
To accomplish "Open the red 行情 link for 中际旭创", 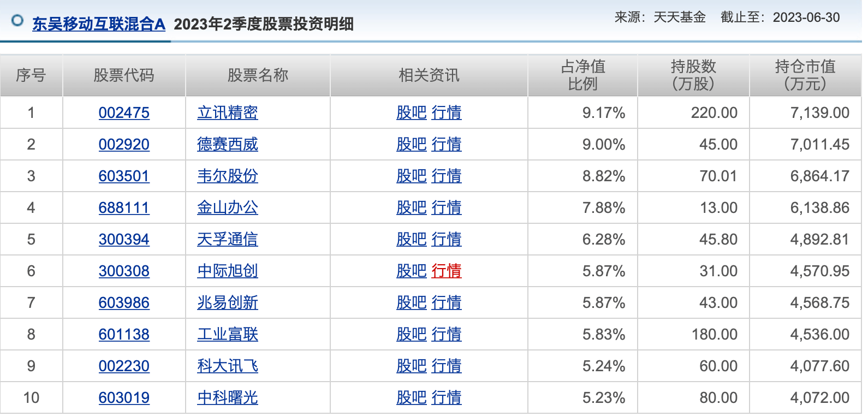I will pyautogui.click(x=447, y=271).
